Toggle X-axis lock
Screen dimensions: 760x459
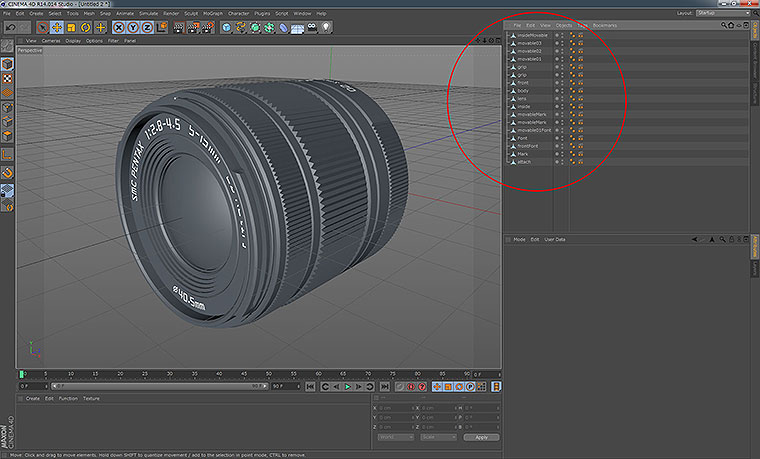118,28
